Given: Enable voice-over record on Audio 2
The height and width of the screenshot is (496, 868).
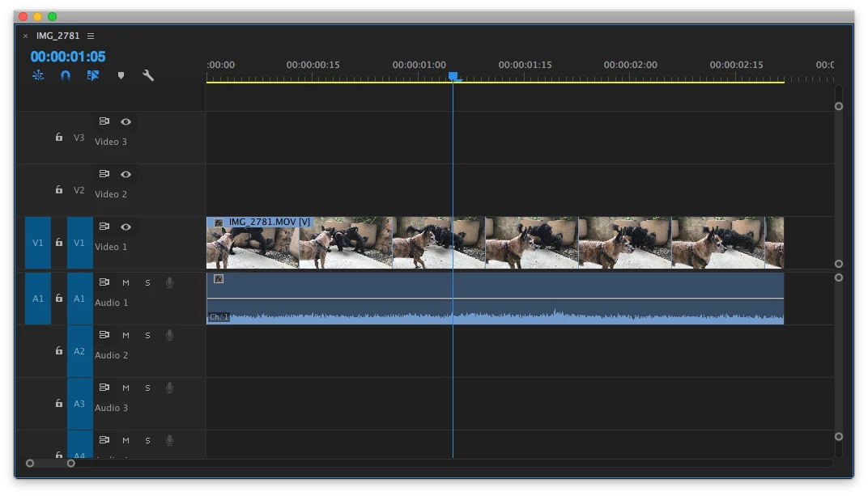Looking at the screenshot, I should tap(169, 335).
